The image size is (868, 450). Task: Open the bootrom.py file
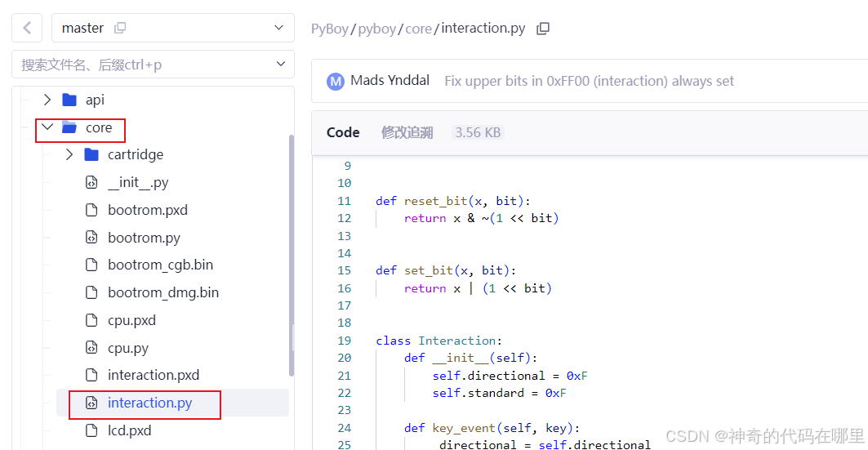click(x=144, y=238)
